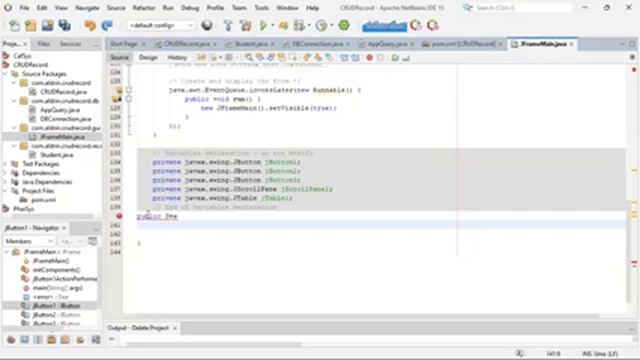Click the Open Project toolbar icon
This screenshot has height=360, width=640.
click(x=47, y=26)
